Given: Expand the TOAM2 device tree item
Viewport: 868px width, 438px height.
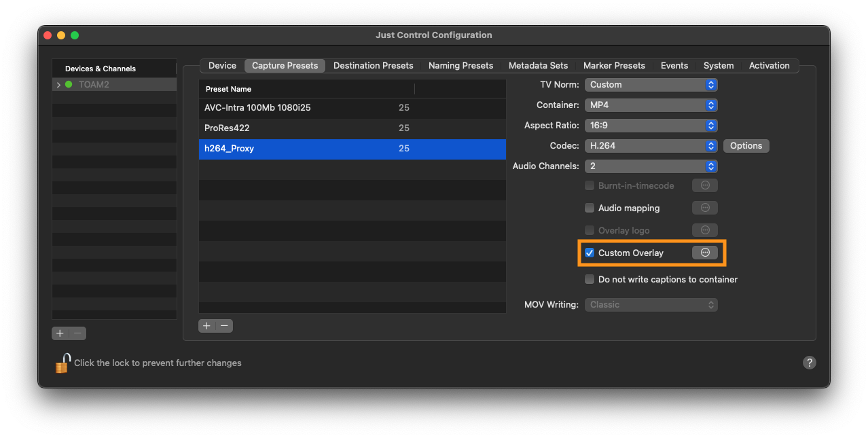Looking at the screenshot, I should point(58,85).
